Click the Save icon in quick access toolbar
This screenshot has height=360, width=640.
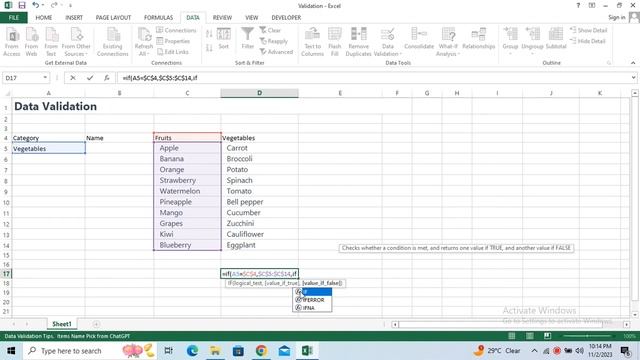(22, 5)
